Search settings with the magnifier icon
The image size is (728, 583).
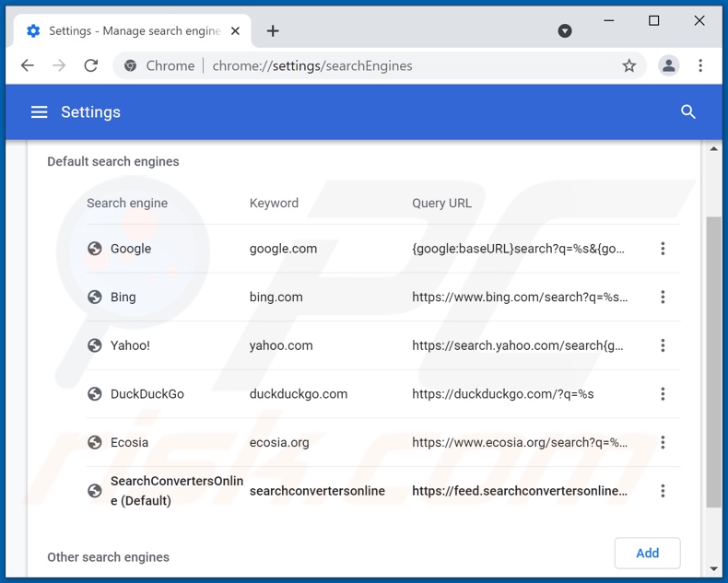687,111
